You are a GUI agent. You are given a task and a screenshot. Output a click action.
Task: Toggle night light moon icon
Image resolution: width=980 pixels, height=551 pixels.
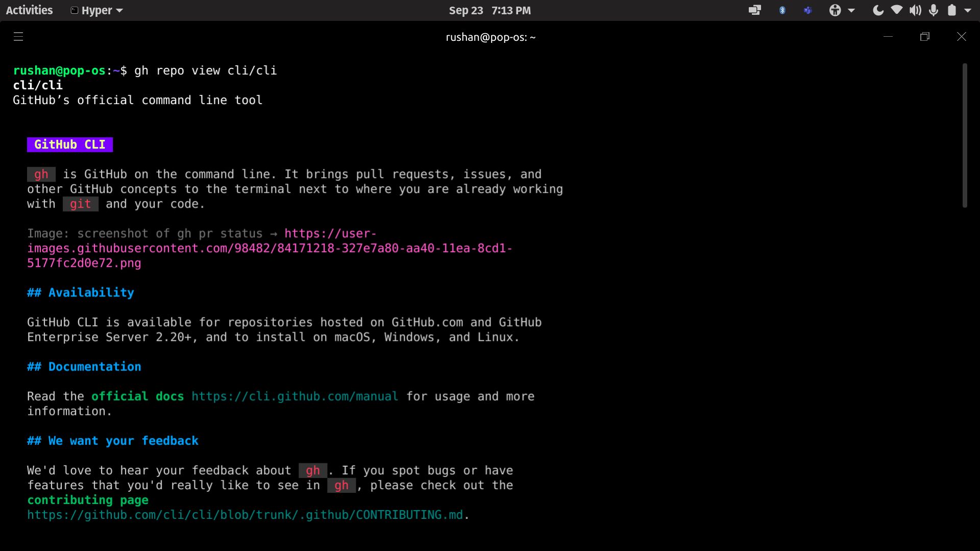878,10
